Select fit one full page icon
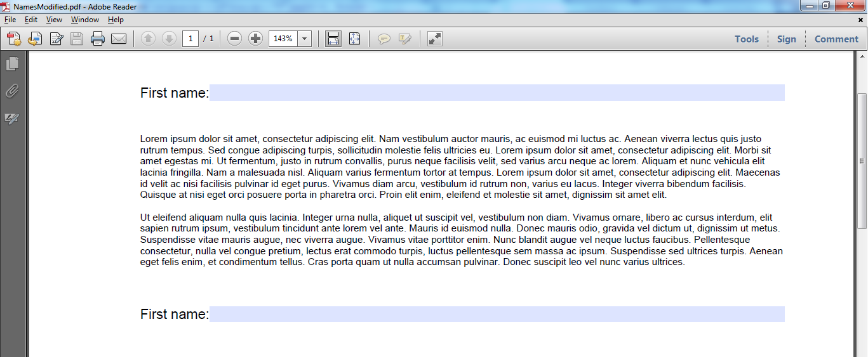 354,39
